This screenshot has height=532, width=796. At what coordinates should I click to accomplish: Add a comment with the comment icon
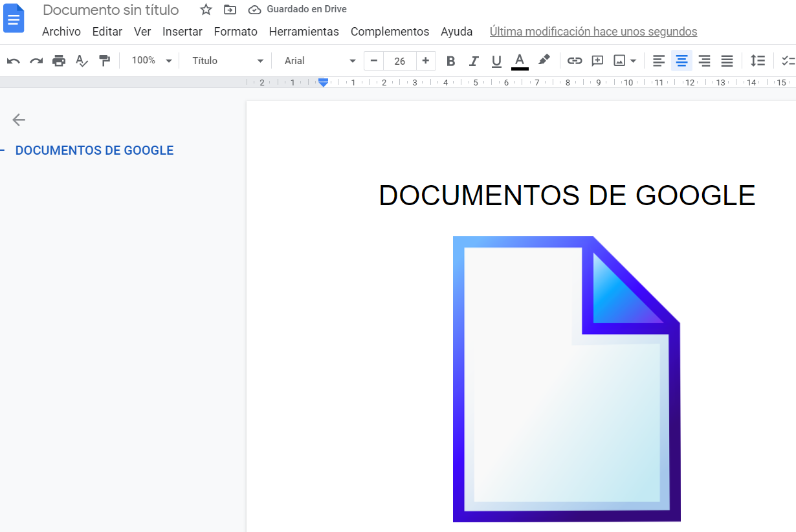tap(597, 60)
